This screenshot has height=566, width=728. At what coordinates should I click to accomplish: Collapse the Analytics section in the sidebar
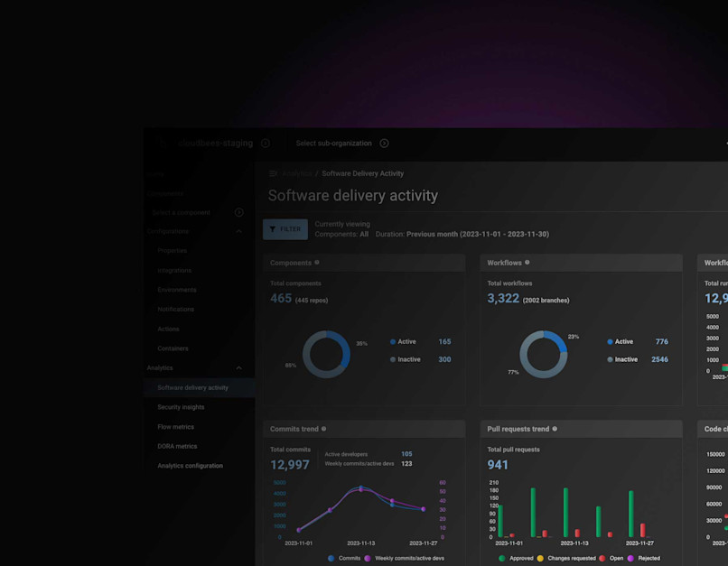click(x=239, y=368)
